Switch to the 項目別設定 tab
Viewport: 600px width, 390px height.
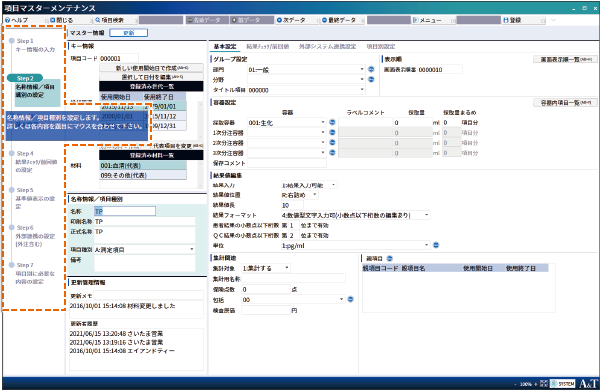(x=380, y=46)
